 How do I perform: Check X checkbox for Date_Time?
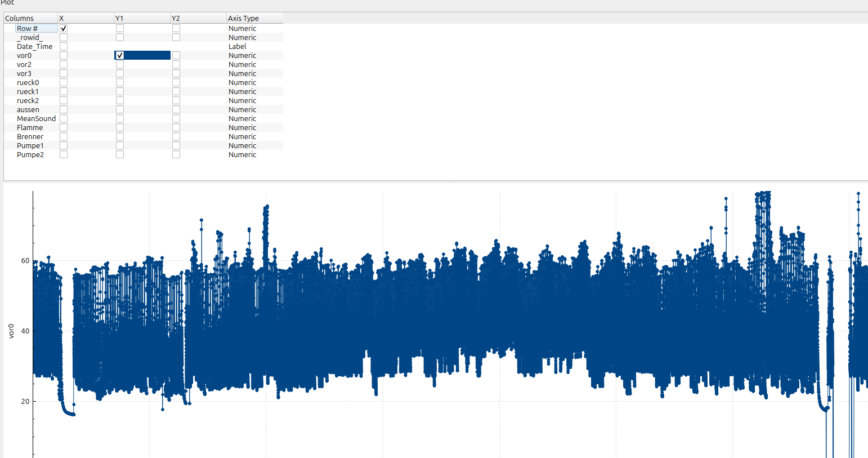(64, 46)
